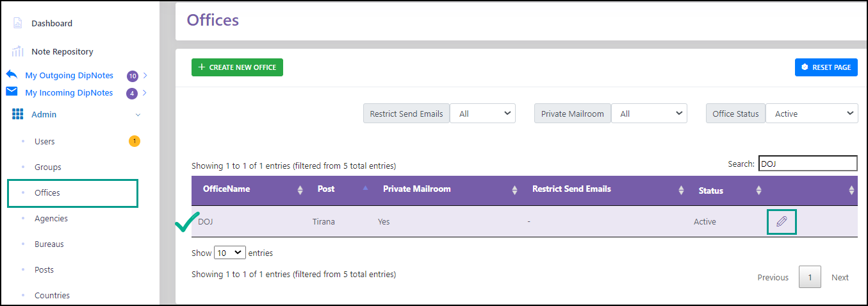Change show entries count dropdown
Viewport: 868px width, 306px height.
click(x=230, y=253)
